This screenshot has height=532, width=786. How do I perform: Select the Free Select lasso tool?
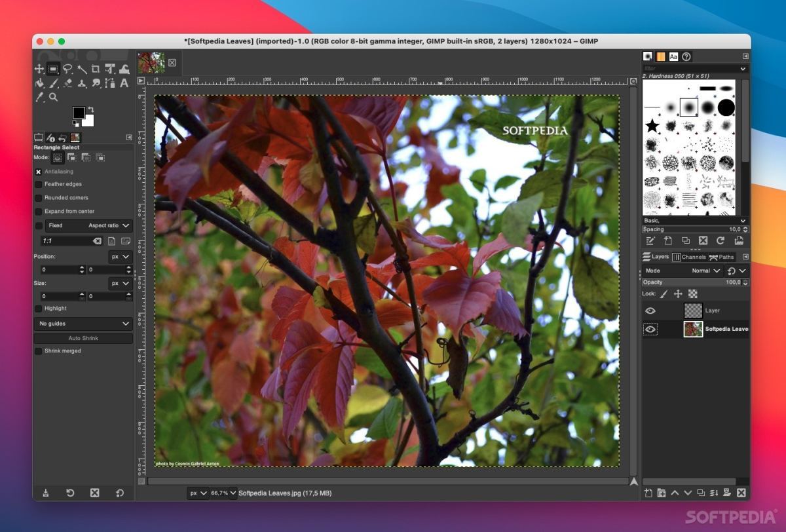[67, 69]
